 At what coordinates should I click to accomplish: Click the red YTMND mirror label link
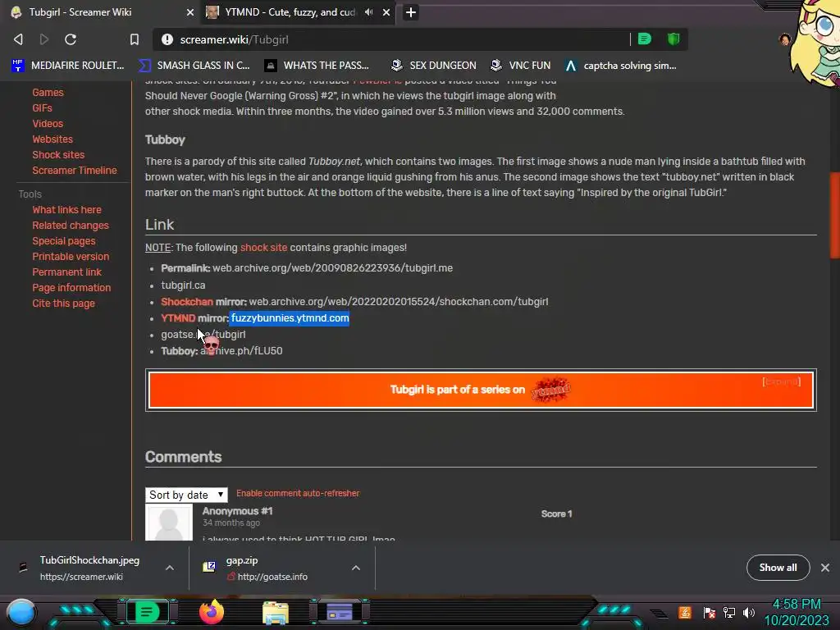(x=178, y=318)
